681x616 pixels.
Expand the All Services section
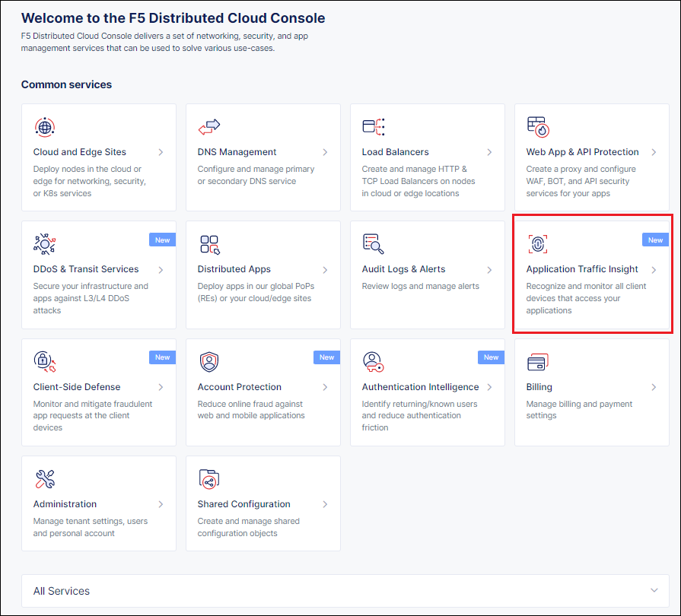click(x=344, y=591)
